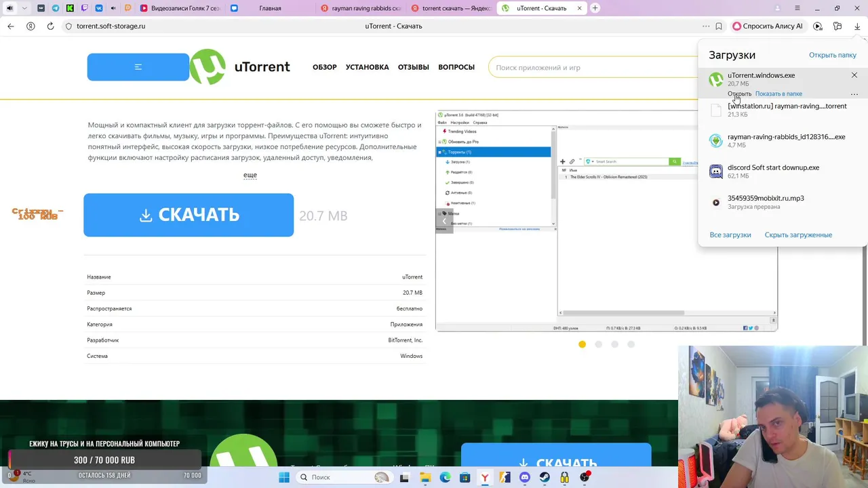
Task: Open Microsoft Store from the taskbar
Action: click(x=465, y=477)
